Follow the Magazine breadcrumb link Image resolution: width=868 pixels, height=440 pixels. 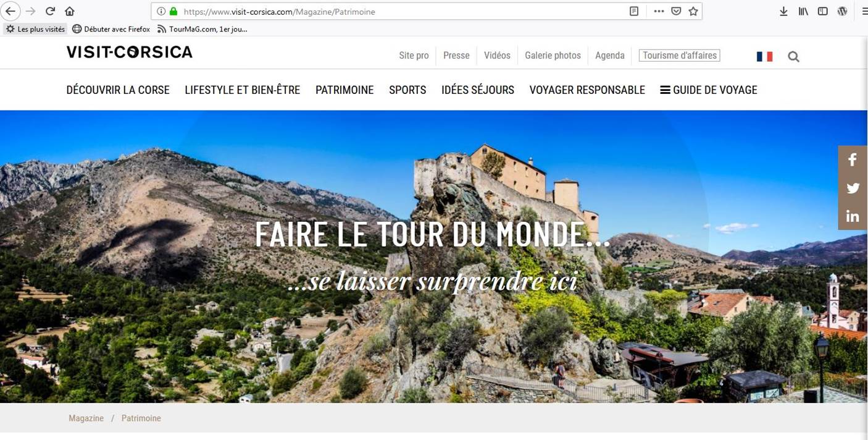(86, 418)
